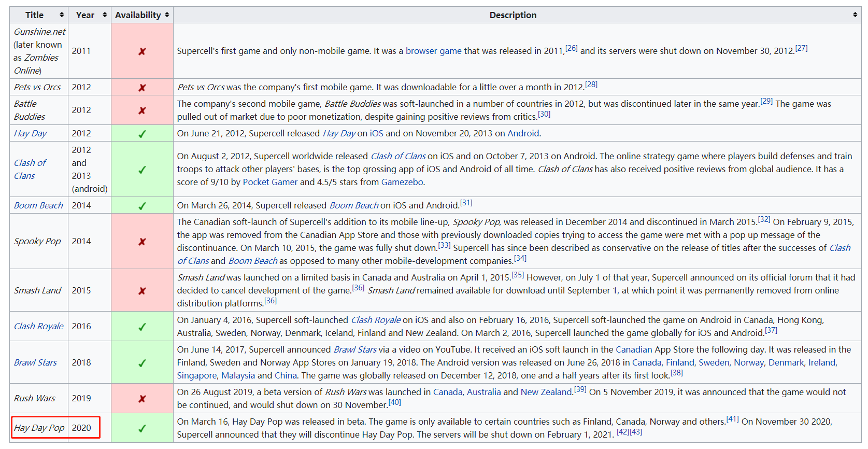Open Clash of Clans title link
Screen dimensions: 868x449
coord(30,169)
